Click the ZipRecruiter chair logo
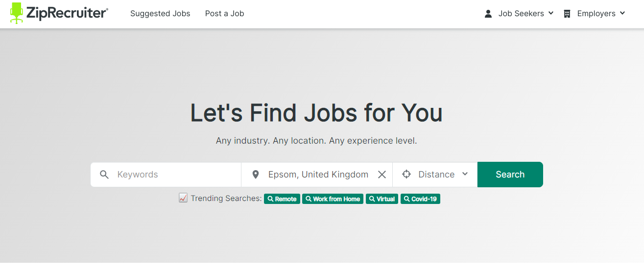The image size is (644, 277). pyautogui.click(x=17, y=13)
